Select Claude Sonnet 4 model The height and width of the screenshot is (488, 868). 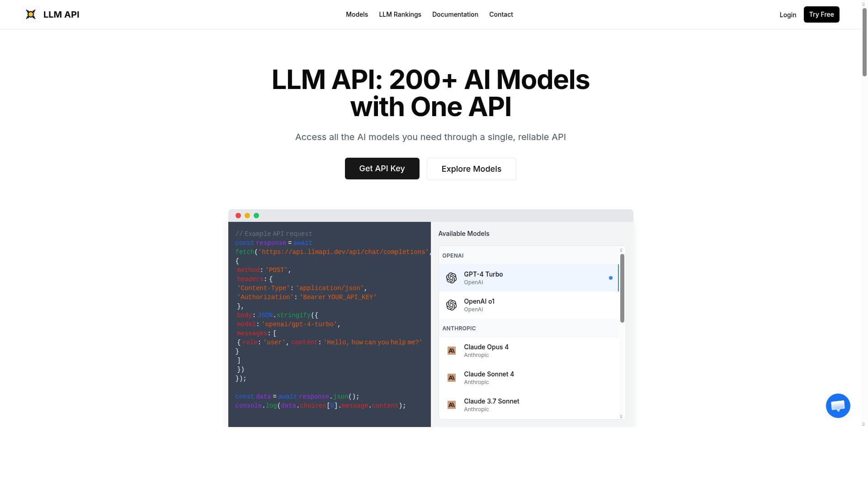(529, 378)
